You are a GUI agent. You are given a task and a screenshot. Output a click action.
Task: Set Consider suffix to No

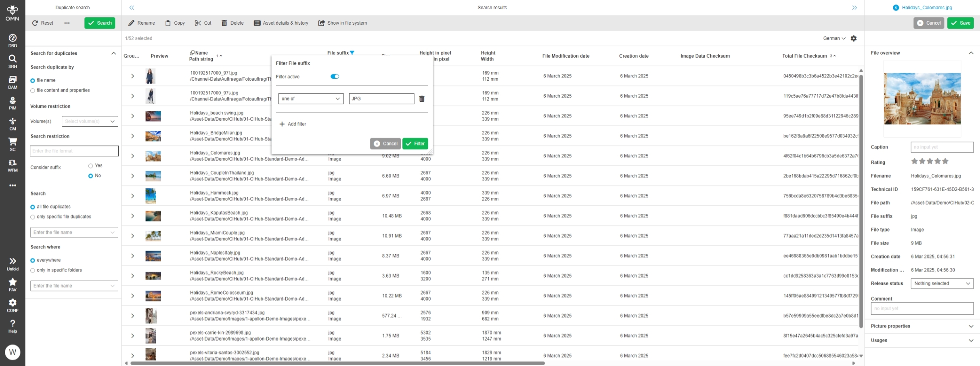90,176
